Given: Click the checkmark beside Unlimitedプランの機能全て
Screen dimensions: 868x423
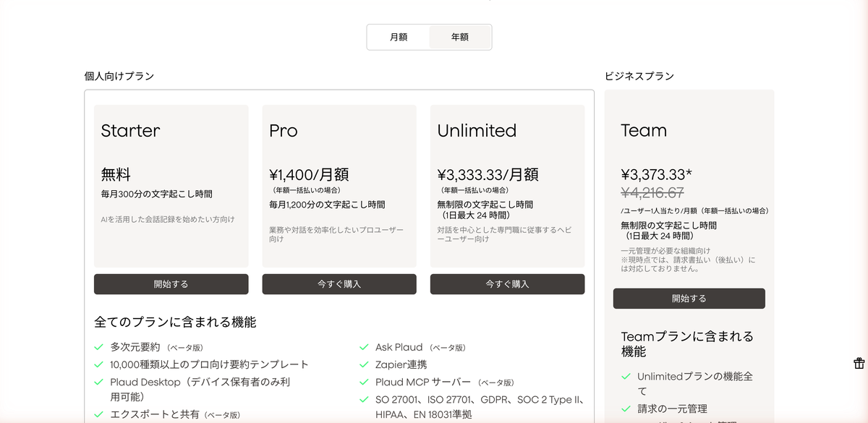Looking at the screenshot, I should click(626, 377).
